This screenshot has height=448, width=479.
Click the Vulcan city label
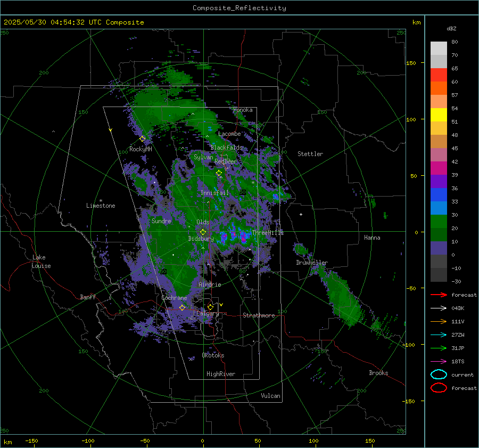click(x=271, y=396)
